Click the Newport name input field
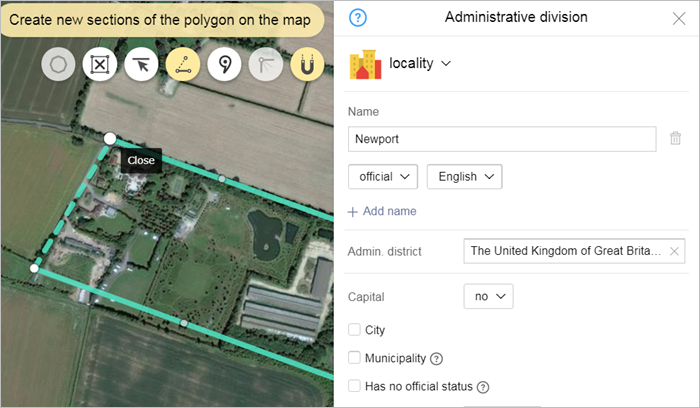 coord(502,139)
